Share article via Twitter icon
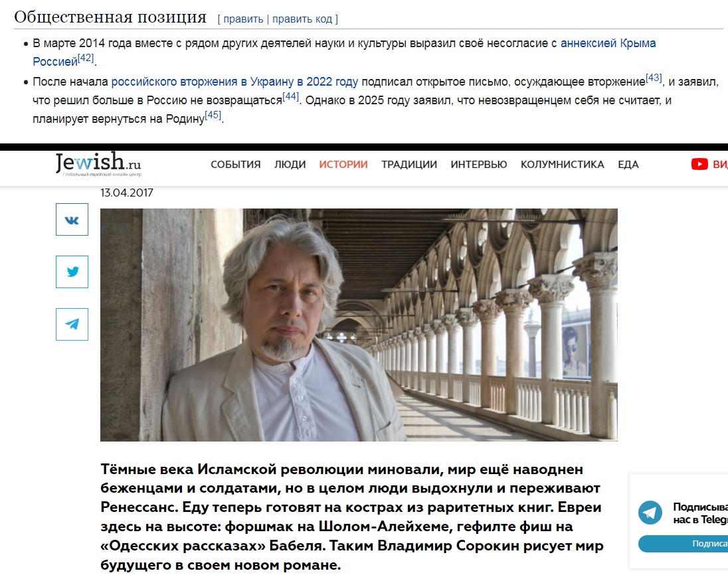 pyautogui.click(x=72, y=272)
